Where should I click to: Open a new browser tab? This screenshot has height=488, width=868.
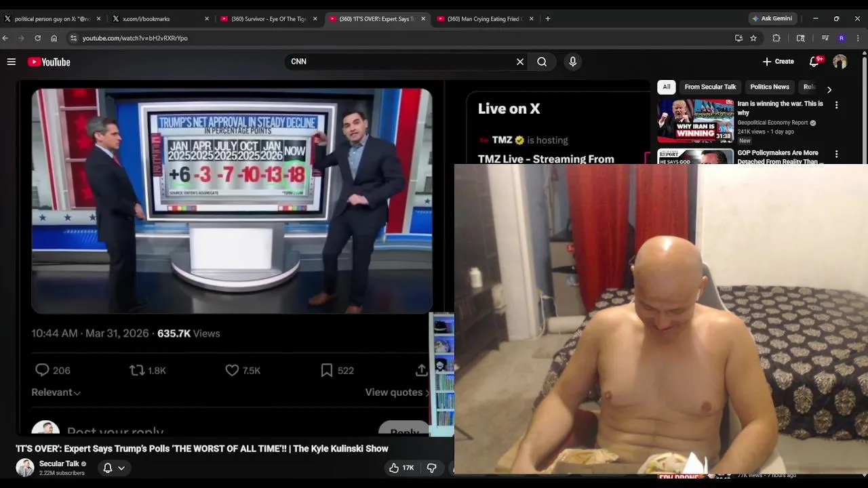[x=547, y=19]
